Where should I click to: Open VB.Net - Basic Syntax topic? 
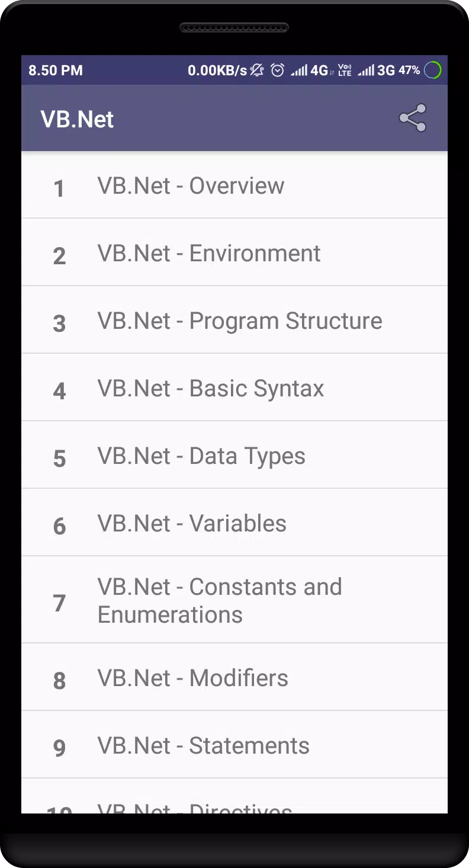234,388
